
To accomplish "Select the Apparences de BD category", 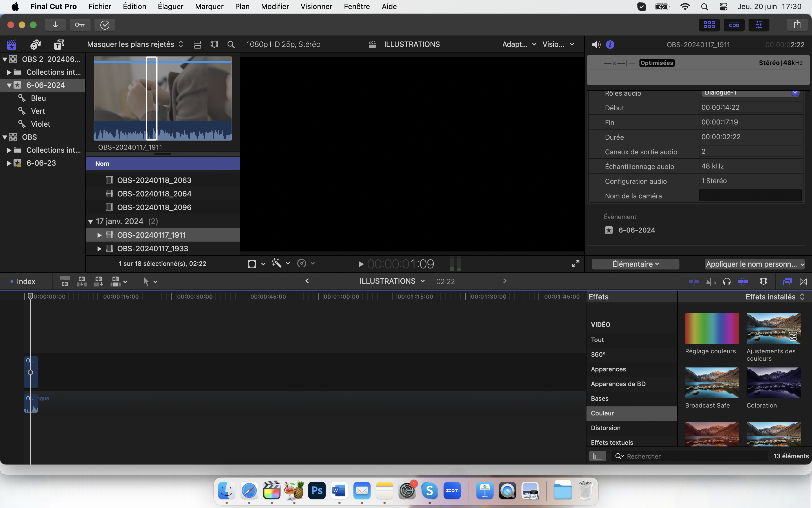I will pyautogui.click(x=632, y=384).
